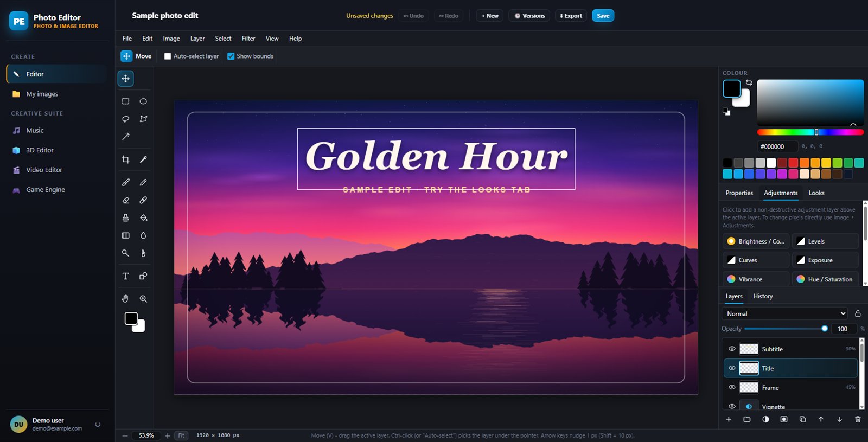868x442 pixels.
Task: Switch to the Looks tab
Action: click(x=816, y=193)
